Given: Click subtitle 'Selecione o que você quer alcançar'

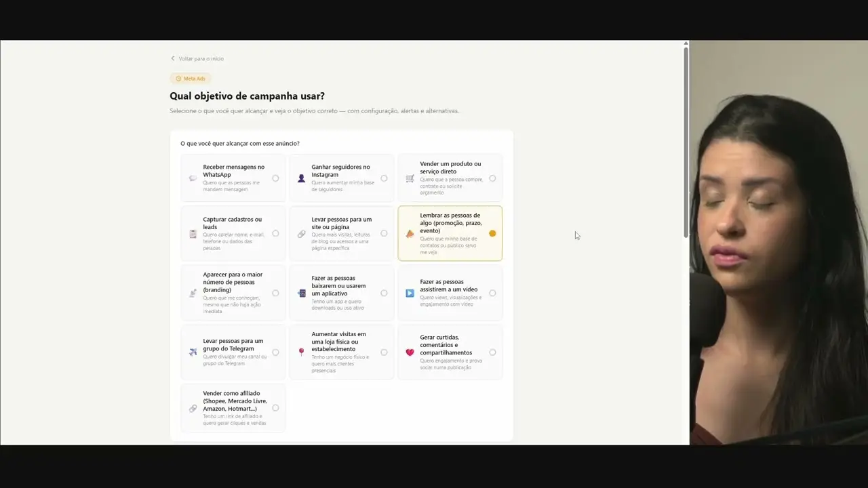Looking at the screenshot, I should [x=314, y=110].
